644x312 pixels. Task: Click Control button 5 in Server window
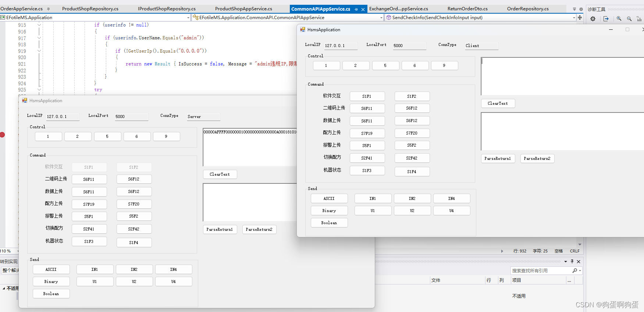(107, 136)
